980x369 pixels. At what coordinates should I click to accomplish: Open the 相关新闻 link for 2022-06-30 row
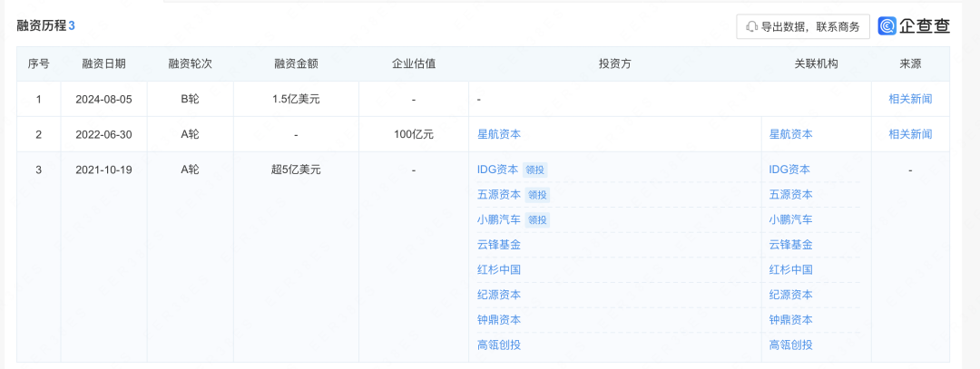[x=910, y=133]
